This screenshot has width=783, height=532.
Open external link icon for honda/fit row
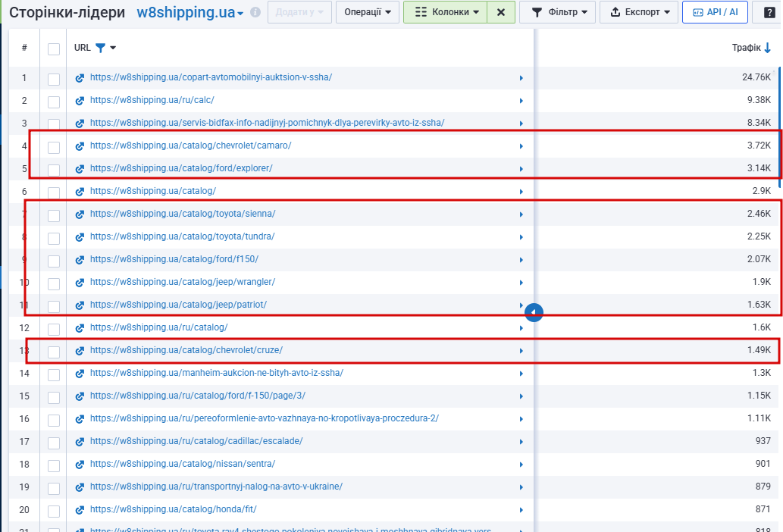tap(80, 510)
